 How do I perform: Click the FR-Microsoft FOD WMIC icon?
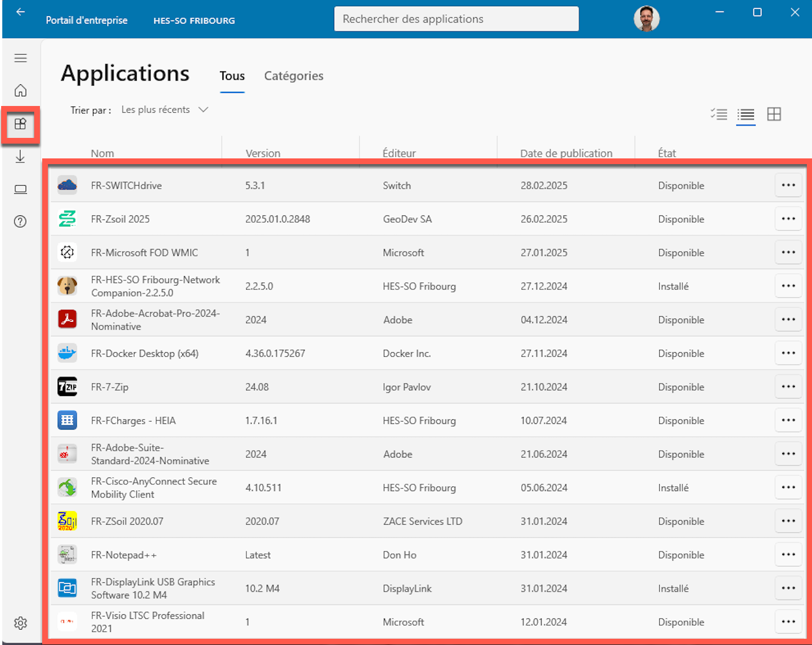tap(67, 252)
